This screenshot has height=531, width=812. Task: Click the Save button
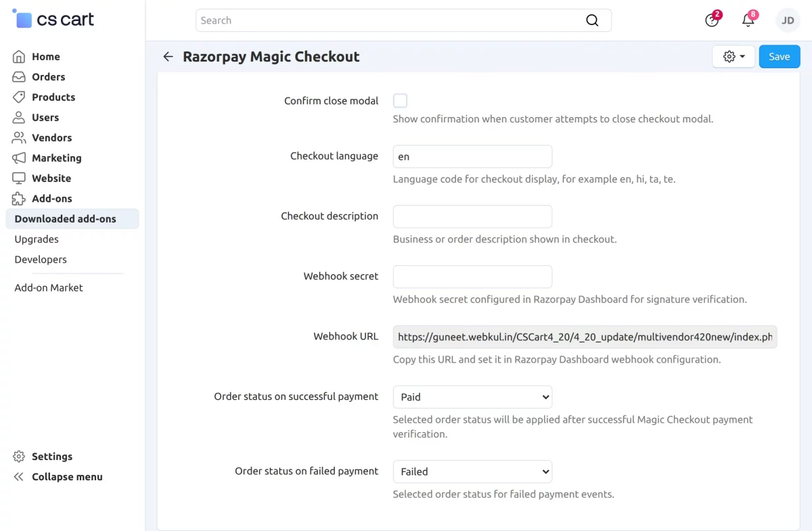tap(780, 57)
